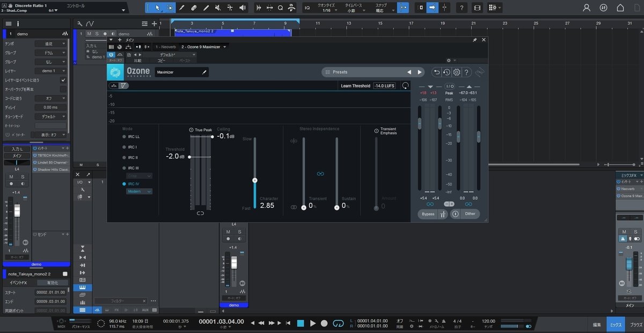The width and height of the screenshot is (644, 333).
Task: Select the Zoom tool in the toolbar
Action: click(x=281, y=8)
